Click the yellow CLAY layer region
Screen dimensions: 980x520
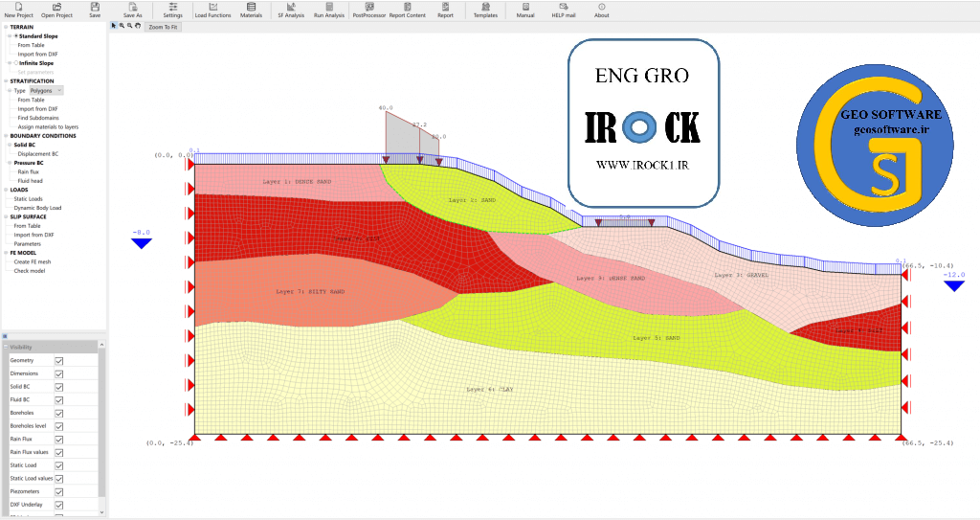tap(498, 402)
